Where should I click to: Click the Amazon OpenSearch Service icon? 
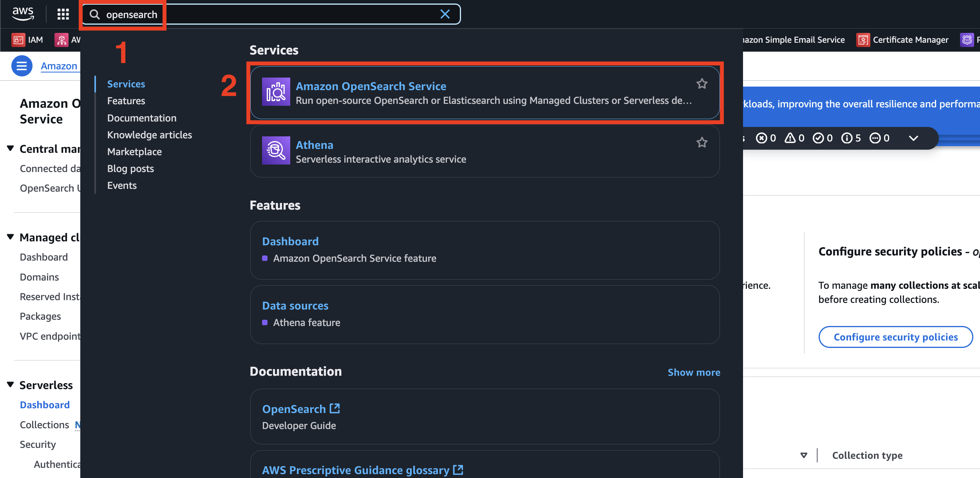click(x=276, y=92)
